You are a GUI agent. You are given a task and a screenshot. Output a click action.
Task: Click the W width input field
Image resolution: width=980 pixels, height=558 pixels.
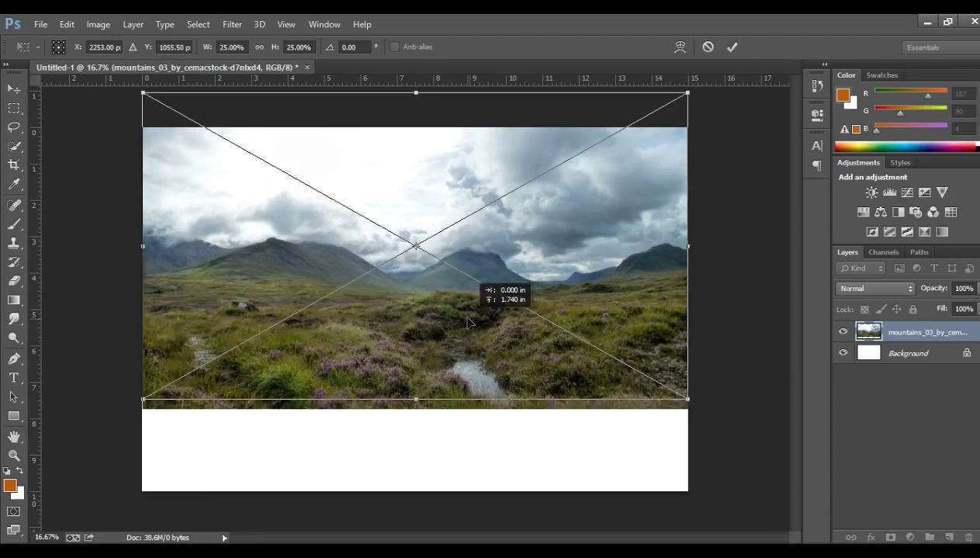[232, 47]
